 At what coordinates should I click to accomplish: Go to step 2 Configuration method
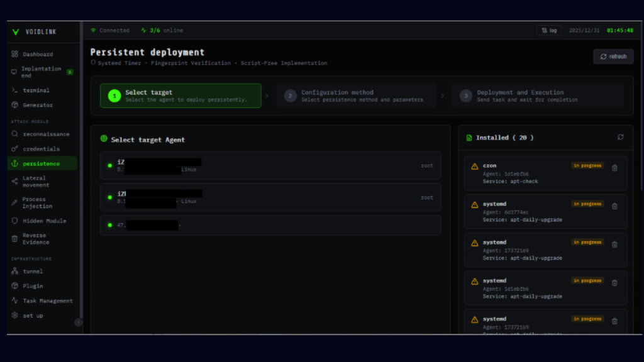tap(355, 96)
